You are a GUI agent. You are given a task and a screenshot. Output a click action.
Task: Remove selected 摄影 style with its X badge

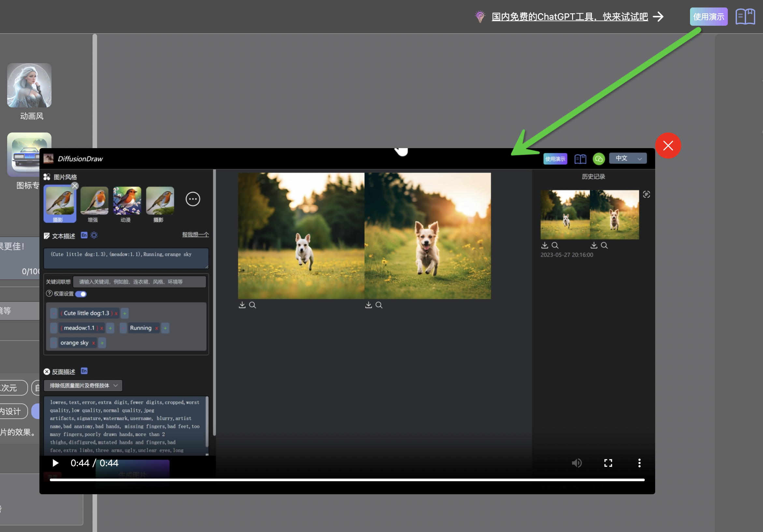(x=75, y=186)
